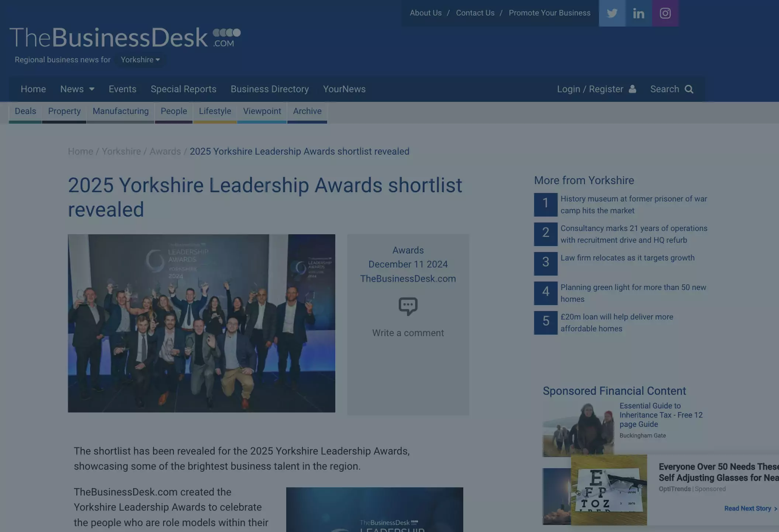This screenshot has width=779, height=532.
Task: Open the Instagram social icon
Action: click(665, 13)
